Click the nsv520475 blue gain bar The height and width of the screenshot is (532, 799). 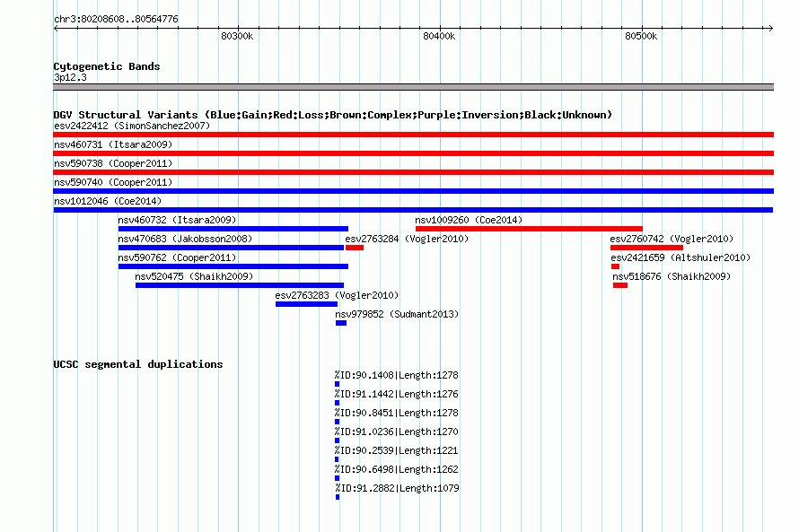click(x=240, y=285)
